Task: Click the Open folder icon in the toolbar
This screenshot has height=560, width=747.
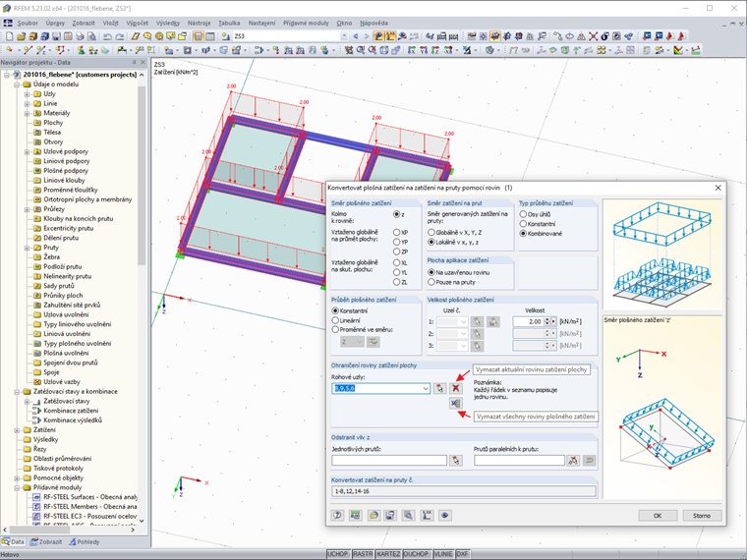Action: 21,36
